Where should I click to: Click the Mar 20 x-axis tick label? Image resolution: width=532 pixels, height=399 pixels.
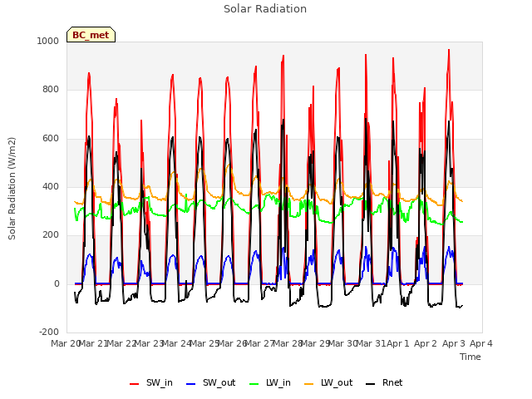(65, 343)
